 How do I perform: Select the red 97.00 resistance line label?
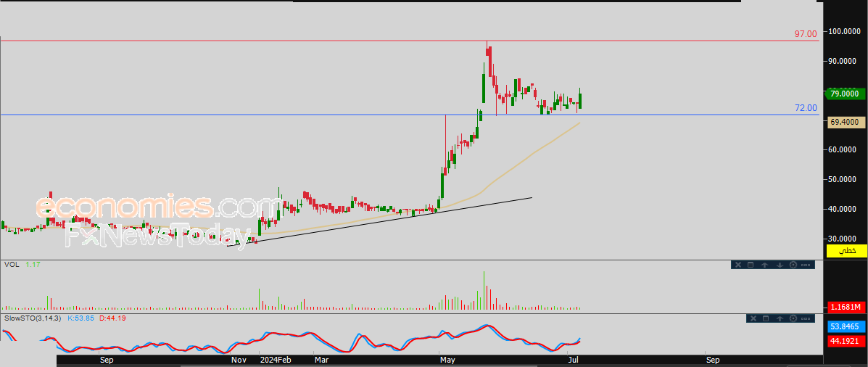click(806, 34)
